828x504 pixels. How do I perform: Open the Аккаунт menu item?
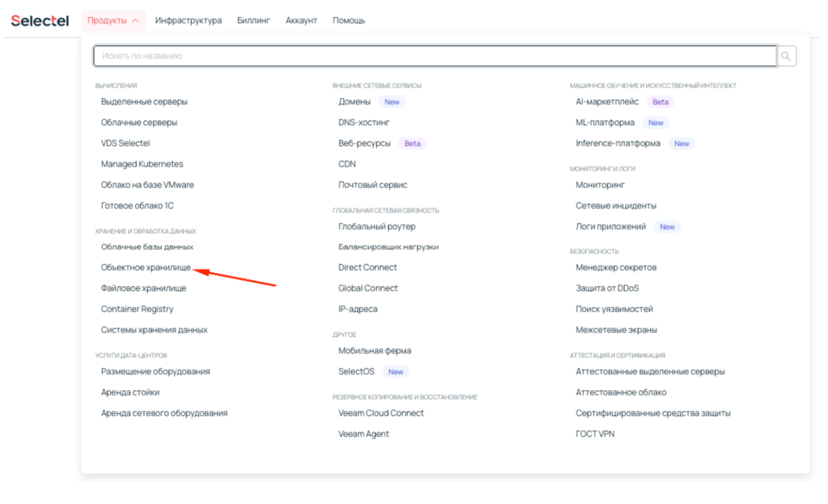(x=301, y=21)
